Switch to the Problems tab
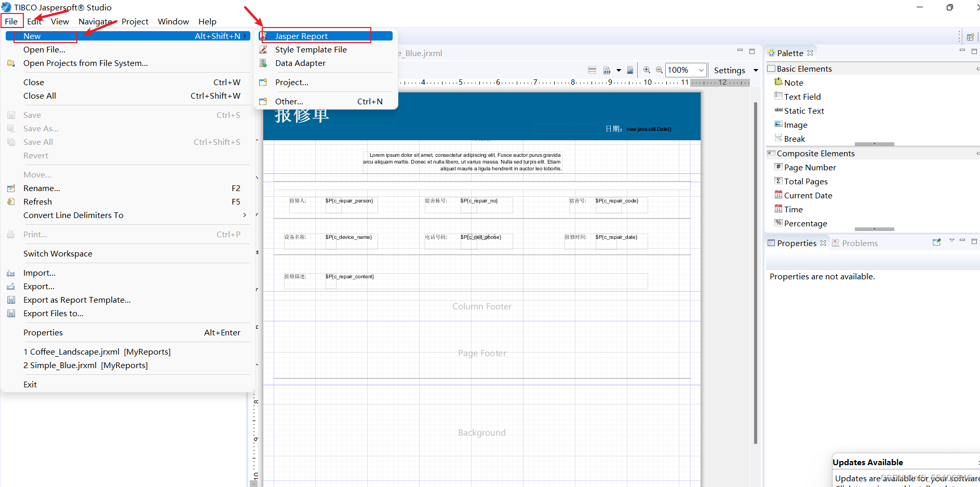980x487 pixels. (859, 242)
